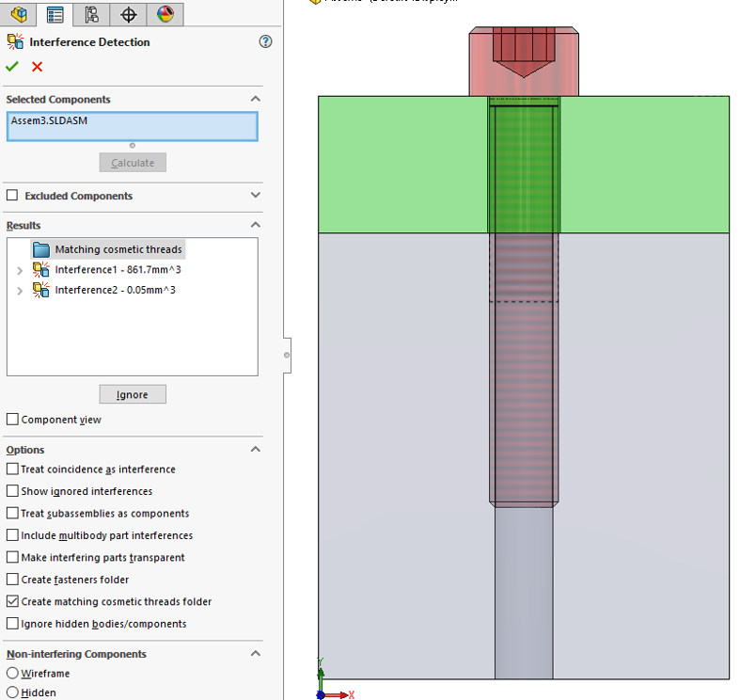Check Make interfering parts transparent

(x=13, y=557)
